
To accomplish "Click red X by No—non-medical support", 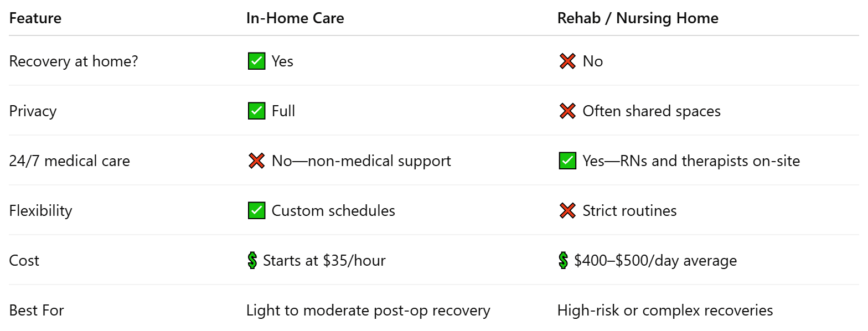I will click(256, 161).
